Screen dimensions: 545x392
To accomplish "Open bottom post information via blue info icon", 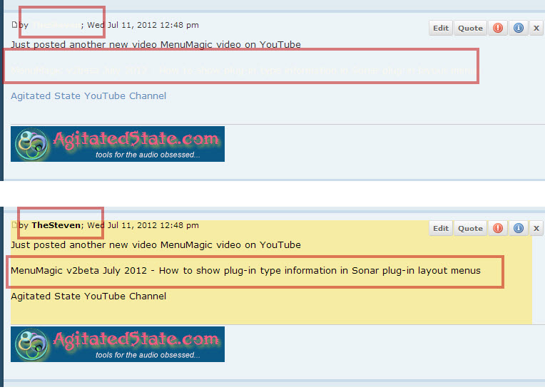I will [x=518, y=229].
